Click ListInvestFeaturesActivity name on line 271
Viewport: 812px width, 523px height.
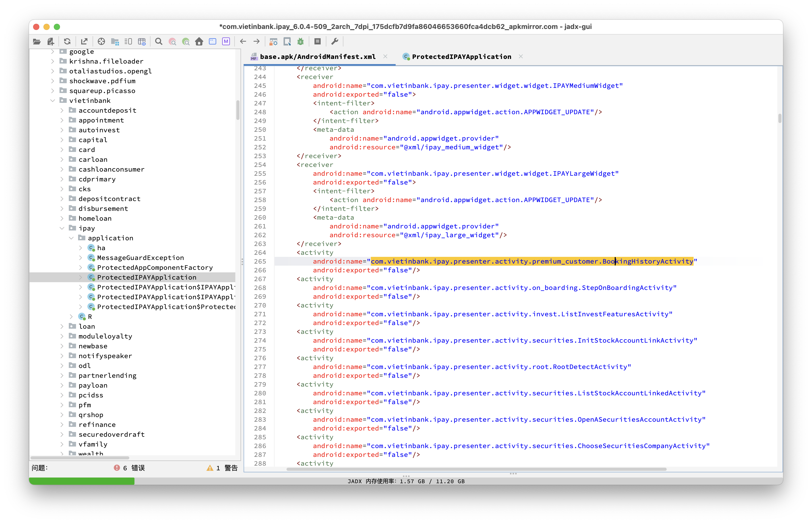click(614, 314)
